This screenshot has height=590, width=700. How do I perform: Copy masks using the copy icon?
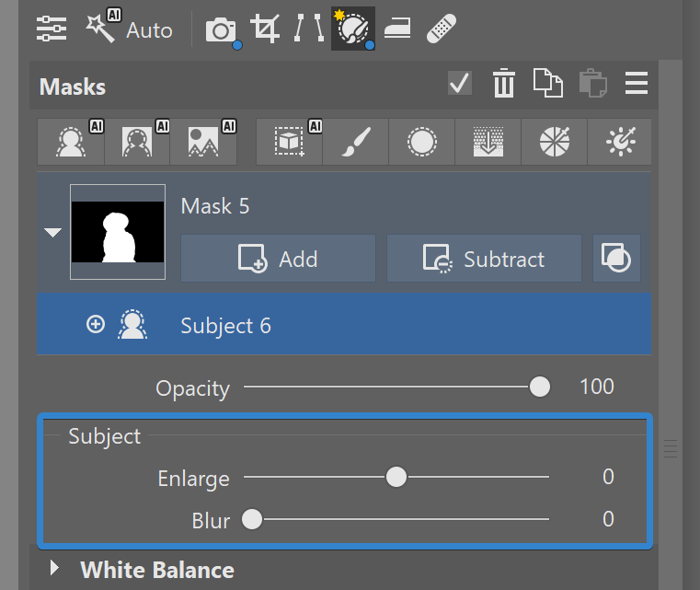point(547,85)
